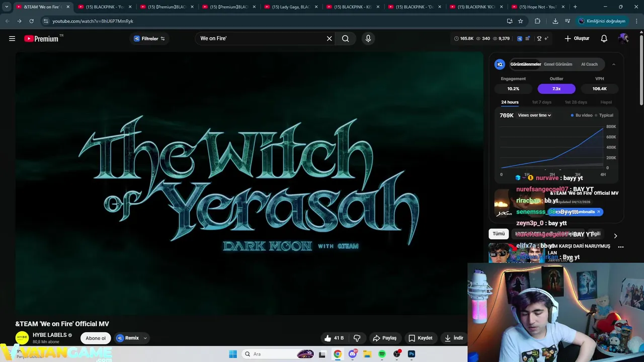Click the HYBE LABELS channel name
The width and height of the screenshot is (644, 362).
point(50,335)
